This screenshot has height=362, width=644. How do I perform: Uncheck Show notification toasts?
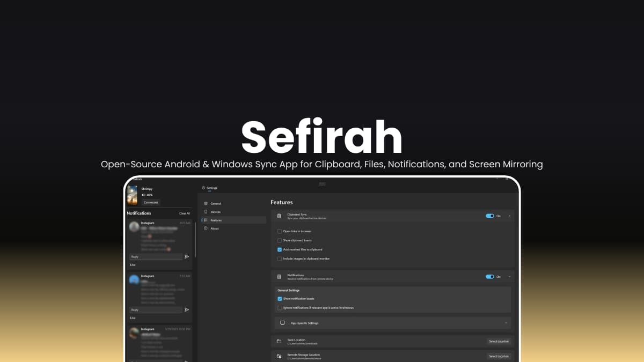coord(280,299)
